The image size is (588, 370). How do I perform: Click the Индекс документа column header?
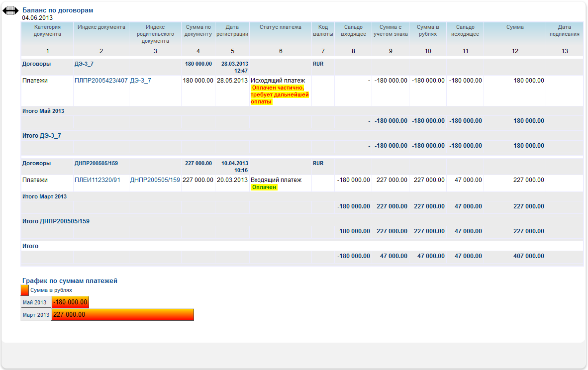101,27
